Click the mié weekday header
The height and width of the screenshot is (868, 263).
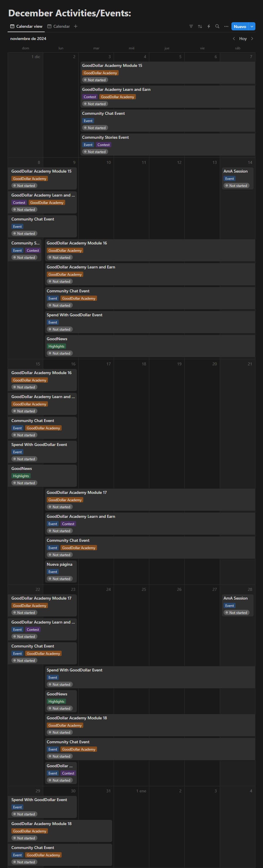(131, 48)
